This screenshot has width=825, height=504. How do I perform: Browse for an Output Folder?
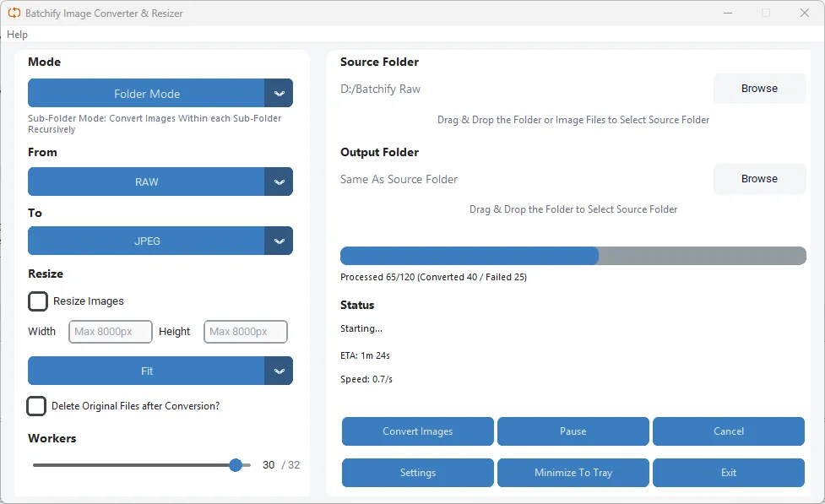point(758,178)
